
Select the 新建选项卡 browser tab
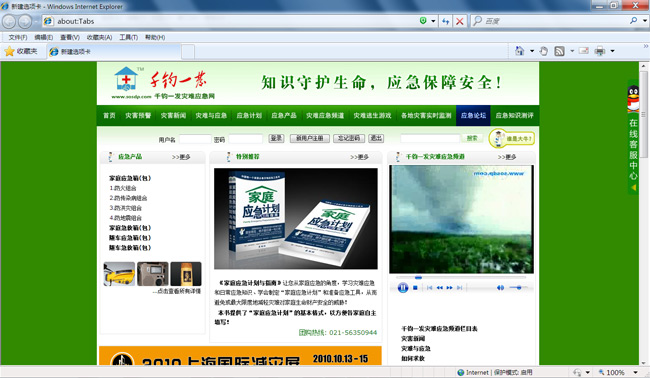pos(114,52)
